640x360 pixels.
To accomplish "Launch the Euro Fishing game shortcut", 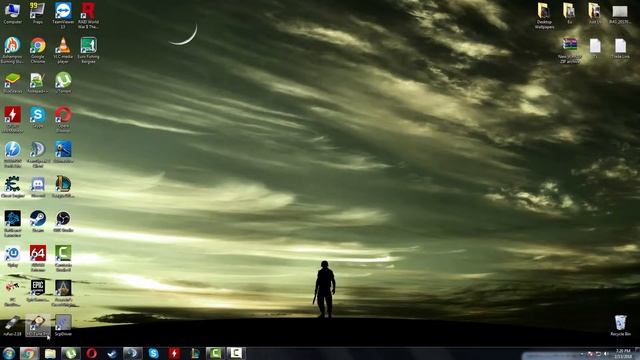I will coord(88,50).
